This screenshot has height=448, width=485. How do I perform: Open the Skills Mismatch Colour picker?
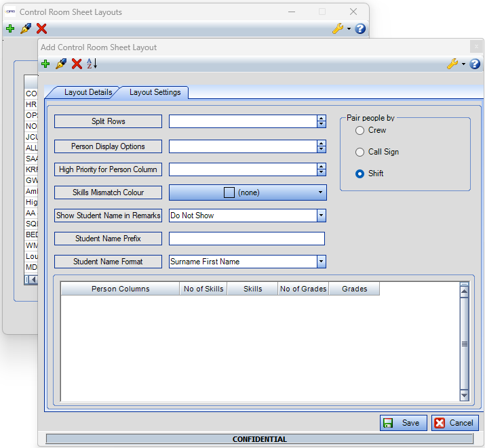[x=248, y=192]
